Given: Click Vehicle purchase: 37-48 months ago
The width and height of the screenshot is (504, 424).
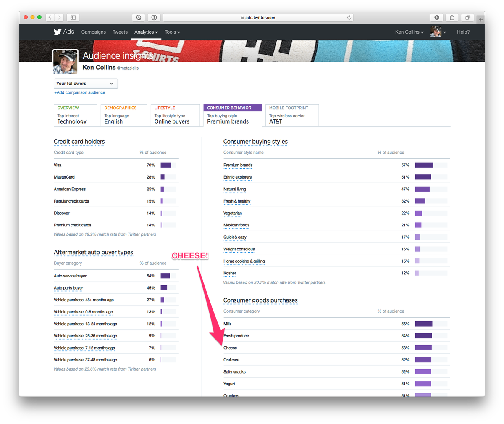Looking at the screenshot, I should click(x=85, y=360).
